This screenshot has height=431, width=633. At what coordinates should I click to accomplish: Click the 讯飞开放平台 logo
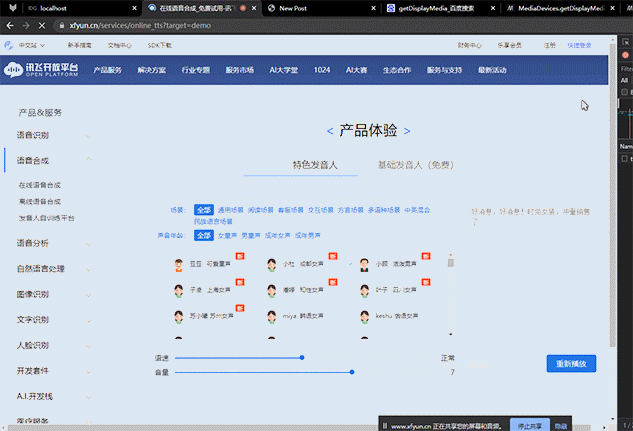41,69
